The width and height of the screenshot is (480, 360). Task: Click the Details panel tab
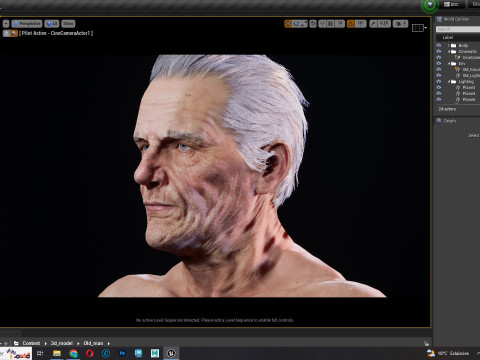point(447,121)
